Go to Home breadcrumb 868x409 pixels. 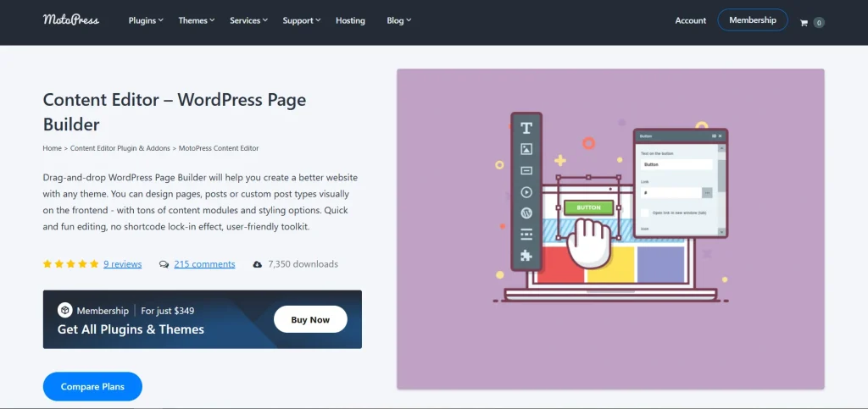pos(52,148)
